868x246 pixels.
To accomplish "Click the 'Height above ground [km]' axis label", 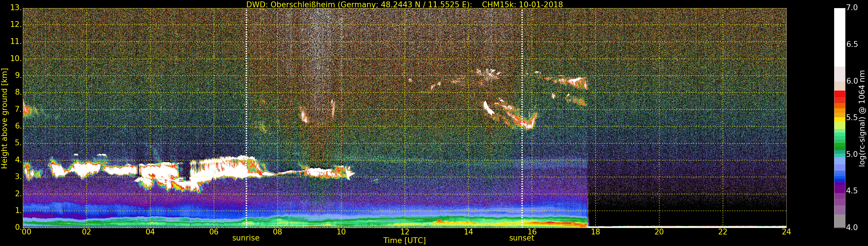I will [x=4, y=118].
